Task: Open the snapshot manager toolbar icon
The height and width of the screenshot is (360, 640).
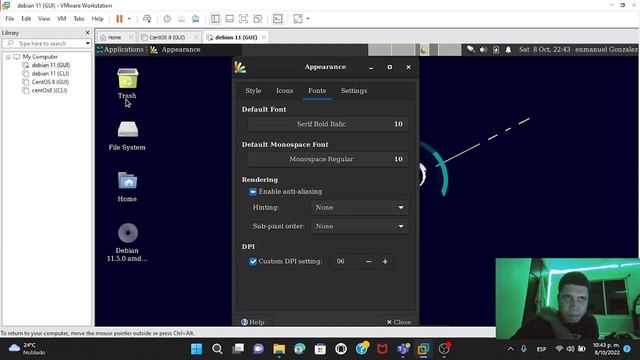Action: tap(196, 19)
